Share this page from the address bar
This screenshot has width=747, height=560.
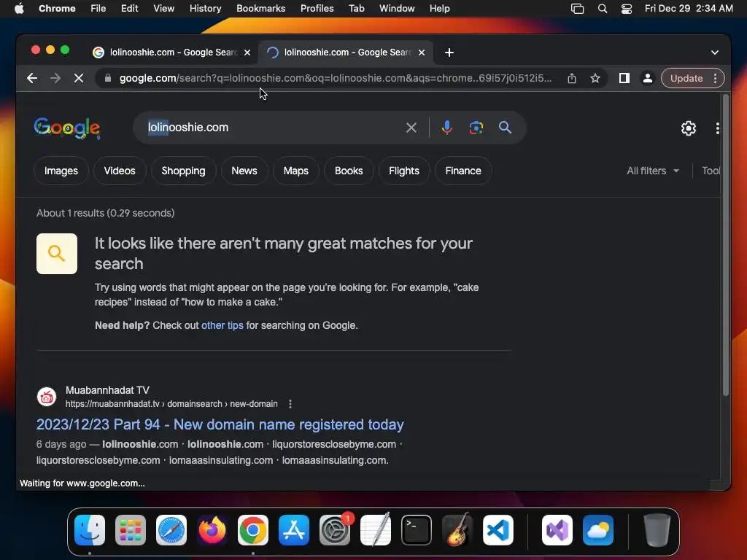tap(572, 78)
